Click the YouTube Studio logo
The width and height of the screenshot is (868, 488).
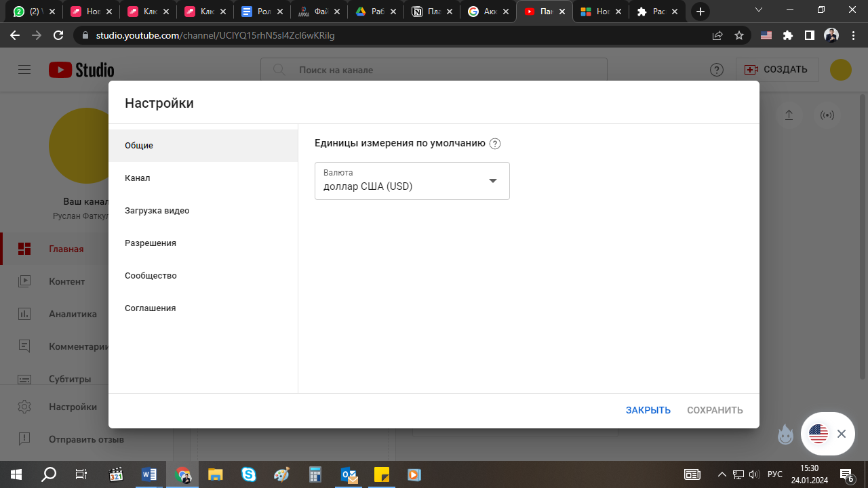[x=81, y=70]
